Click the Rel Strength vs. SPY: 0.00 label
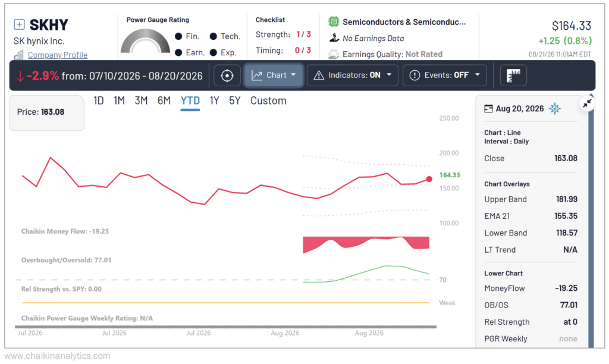Image resolution: width=609 pixels, height=364 pixels. 61,289
